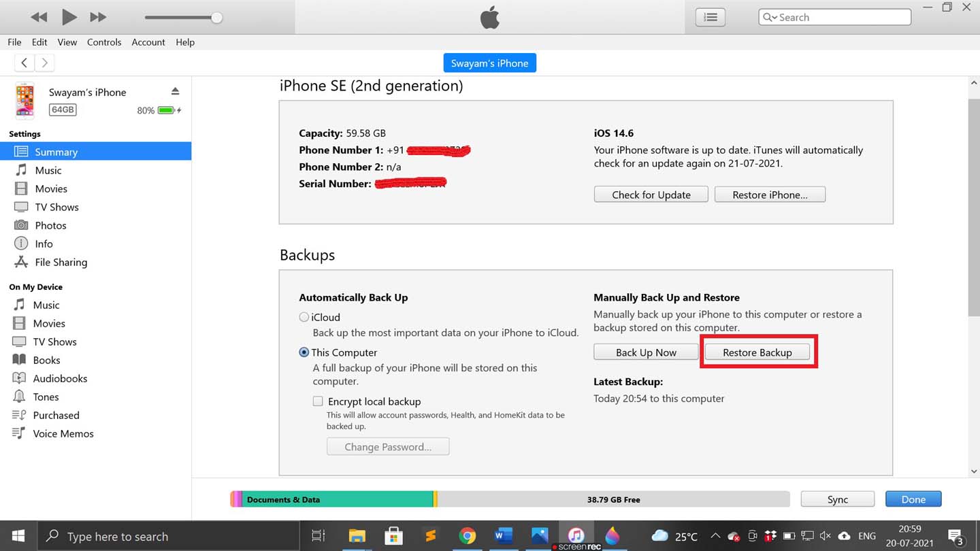Click the muted speaker volume tray icon

click(x=826, y=536)
